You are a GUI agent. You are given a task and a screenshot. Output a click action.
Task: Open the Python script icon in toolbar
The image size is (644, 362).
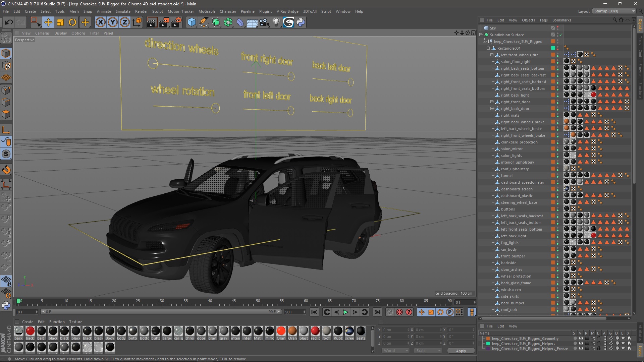[301, 22]
